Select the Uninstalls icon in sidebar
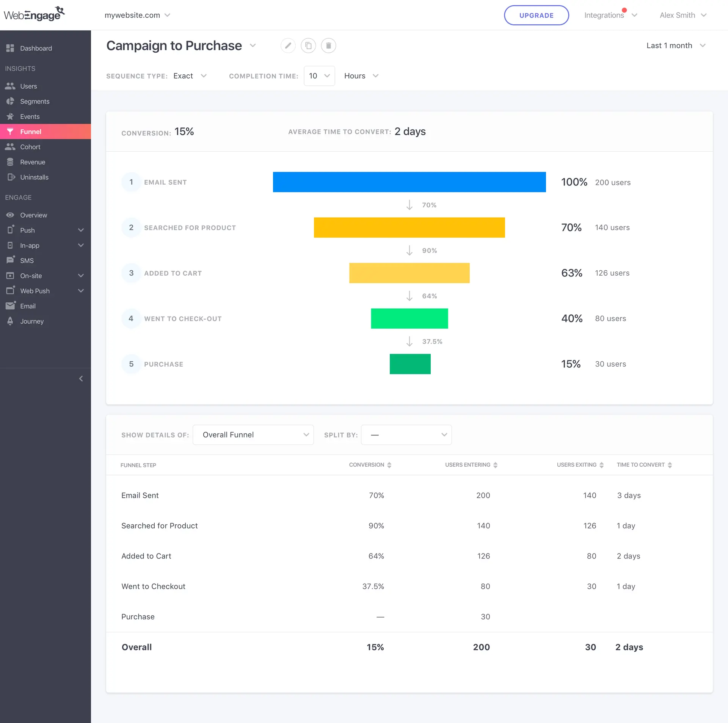The width and height of the screenshot is (728, 723). pyautogui.click(x=10, y=177)
